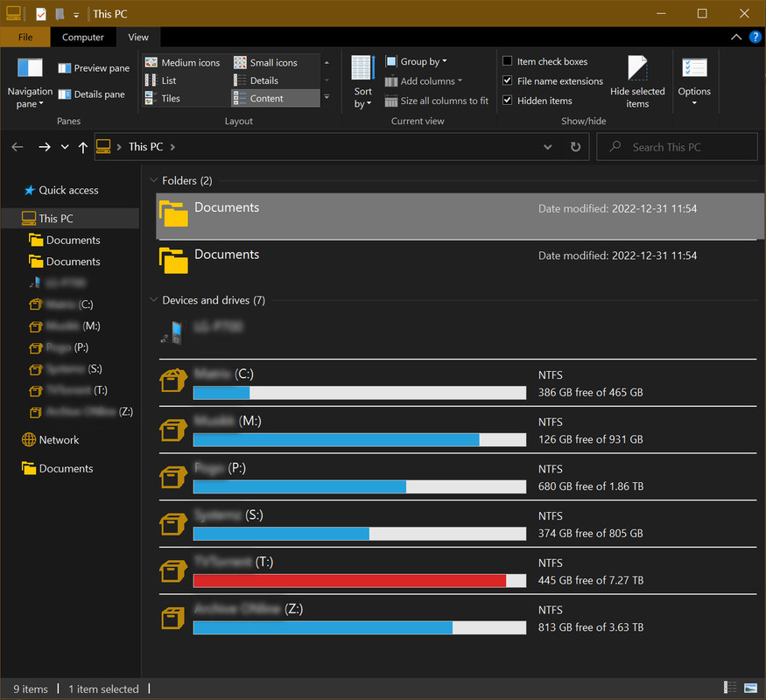Click the Search This PC field
Viewport: 766px width, 700px height.
[677, 147]
